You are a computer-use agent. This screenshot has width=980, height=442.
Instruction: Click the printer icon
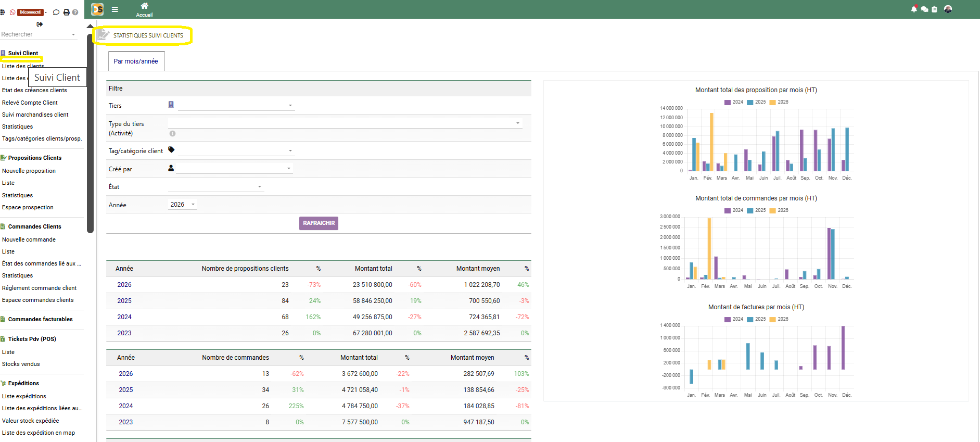(x=67, y=12)
